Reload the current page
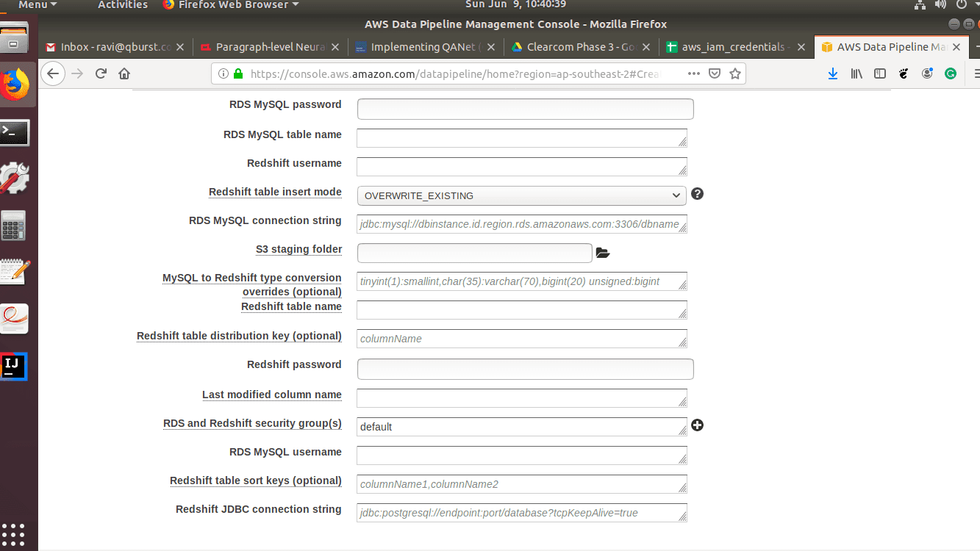980x551 pixels. click(x=101, y=73)
